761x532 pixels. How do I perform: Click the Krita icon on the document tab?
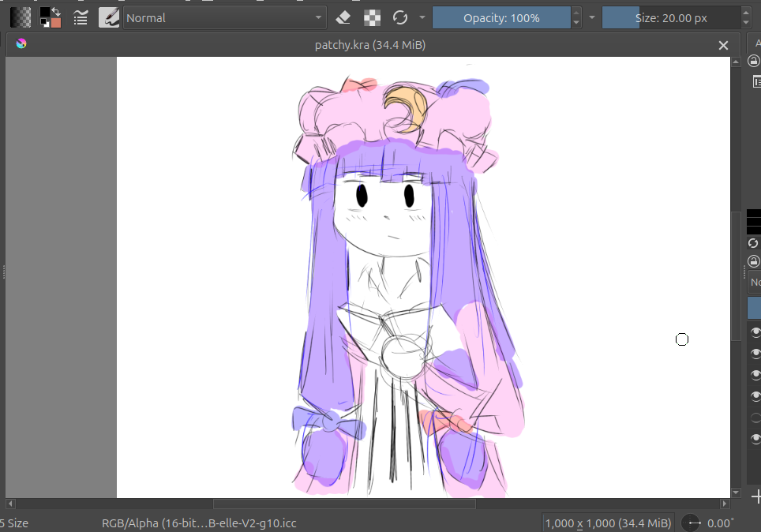(x=21, y=43)
